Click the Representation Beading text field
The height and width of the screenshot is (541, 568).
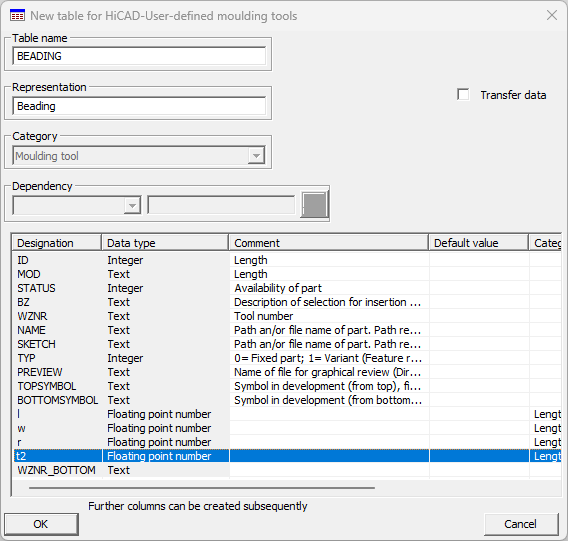coord(139,106)
